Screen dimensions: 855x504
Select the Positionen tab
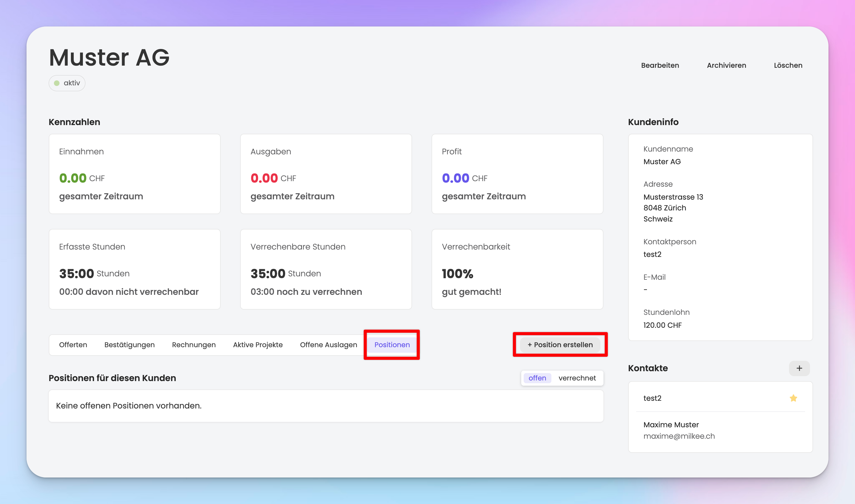tap(392, 345)
